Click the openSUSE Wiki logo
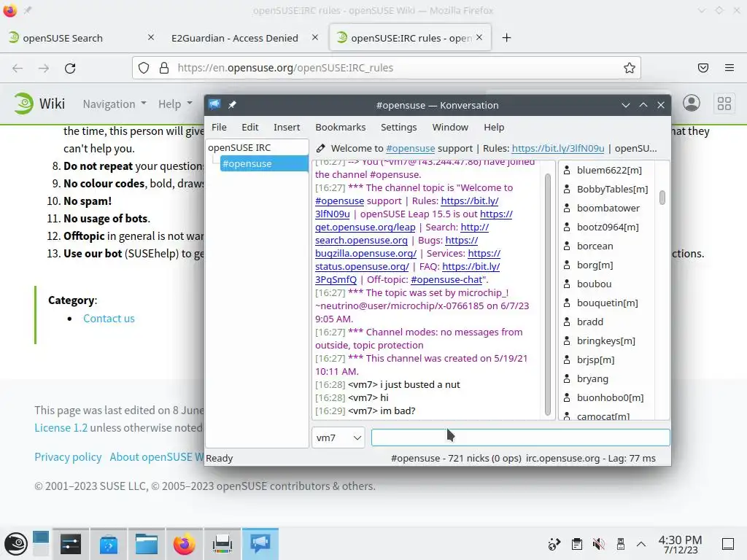The image size is (747, 560). (39, 104)
